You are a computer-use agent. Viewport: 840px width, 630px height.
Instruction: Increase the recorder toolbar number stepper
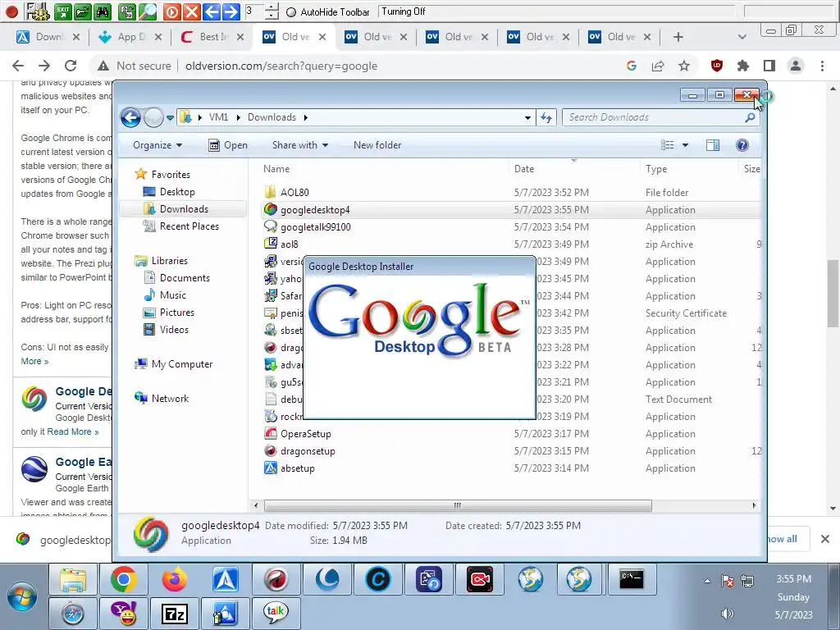coord(272,7)
